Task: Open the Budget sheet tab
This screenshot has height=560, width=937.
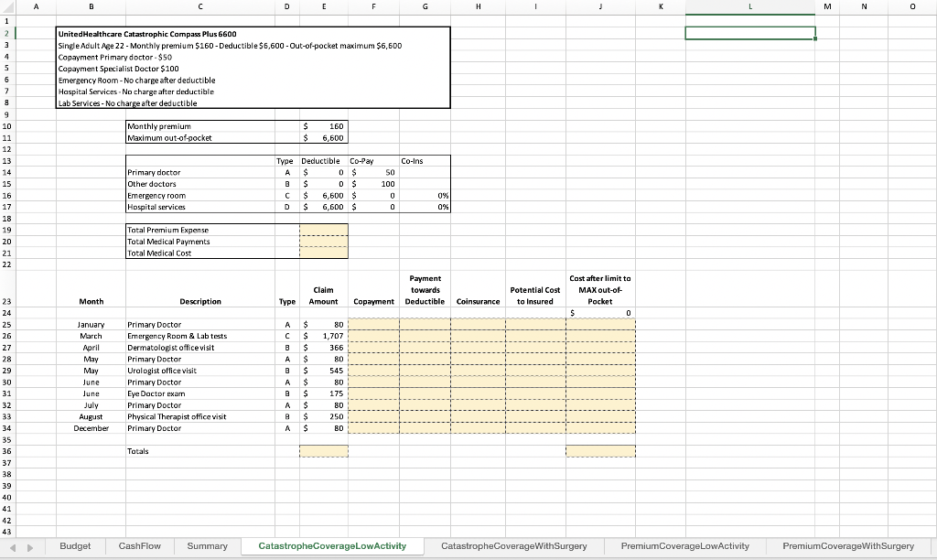Action: point(75,546)
